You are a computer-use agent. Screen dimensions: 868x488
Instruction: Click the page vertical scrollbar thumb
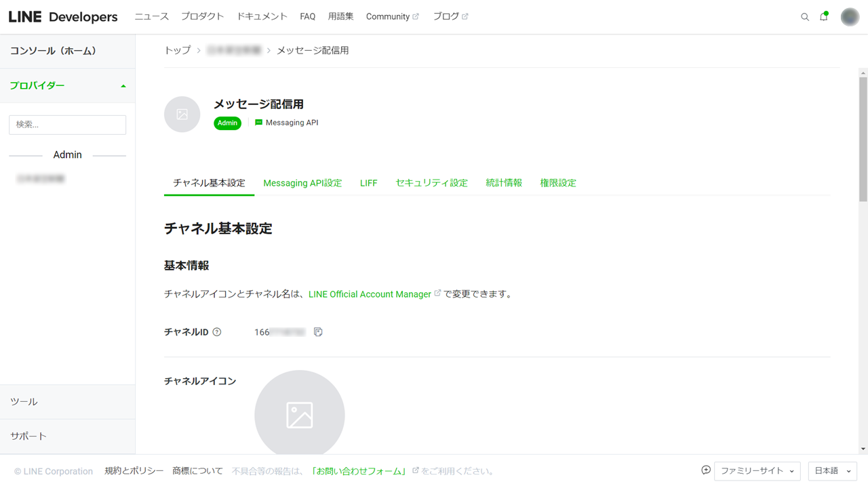click(x=863, y=139)
